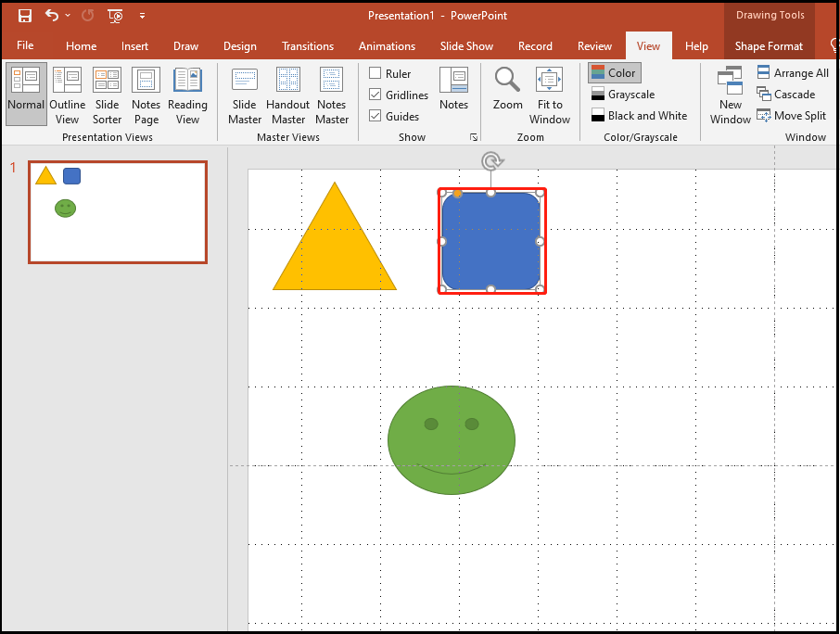Toggle the Notes pane button
Screen dimensions: 840x634
coord(453,88)
